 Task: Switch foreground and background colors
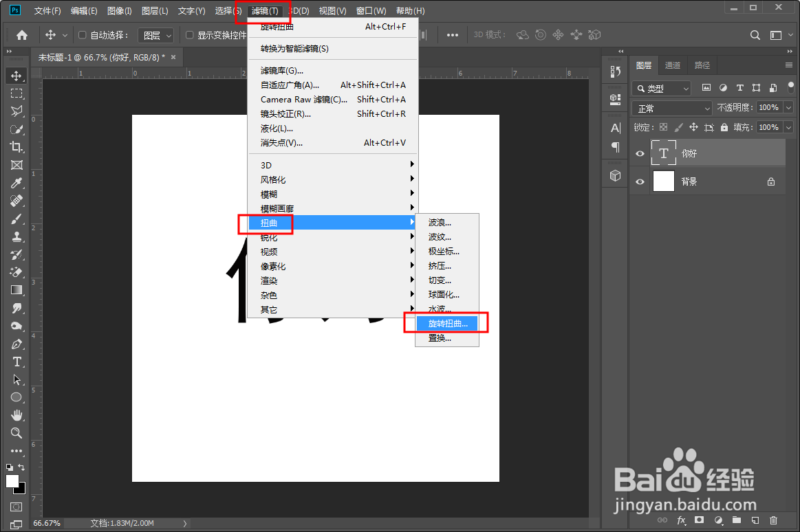tap(21, 467)
